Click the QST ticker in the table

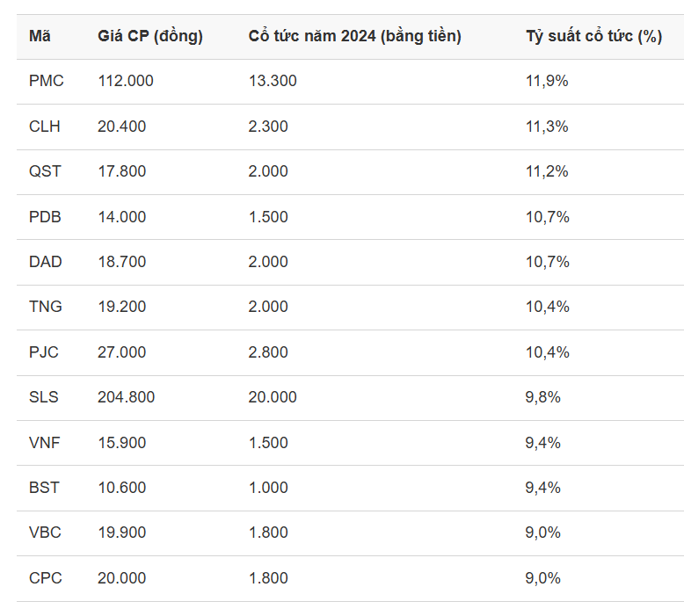[x=45, y=171]
